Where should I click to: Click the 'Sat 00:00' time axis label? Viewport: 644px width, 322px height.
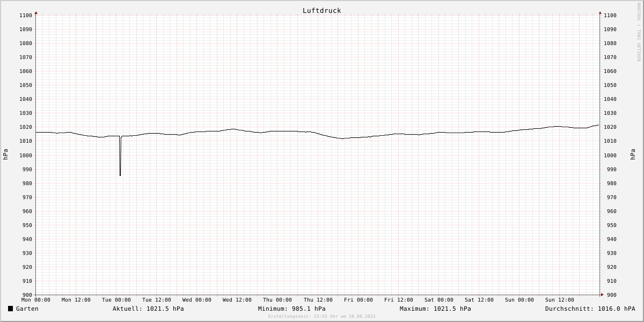pos(439,300)
